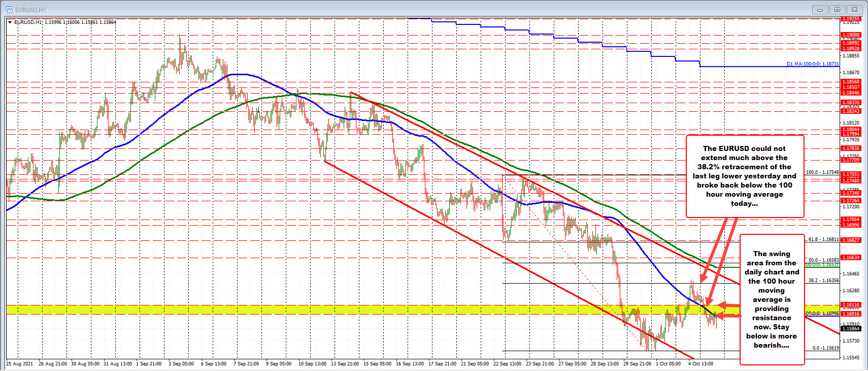Click the 30 Aug 05:00 time label
Image resolution: width=868 pixels, height=371 pixels.
point(85,364)
